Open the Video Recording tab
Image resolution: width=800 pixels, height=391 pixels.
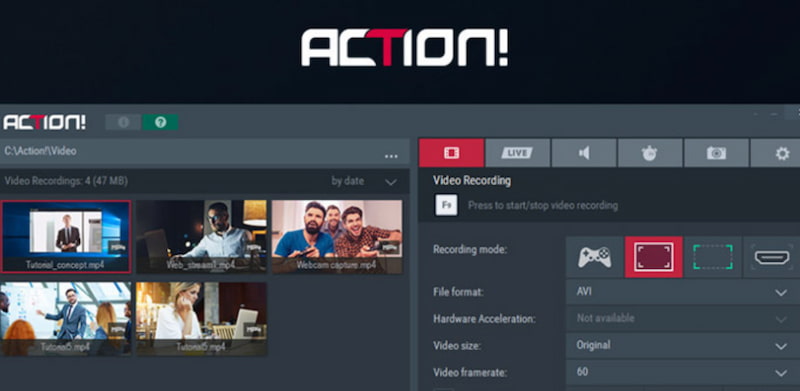pos(451,153)
